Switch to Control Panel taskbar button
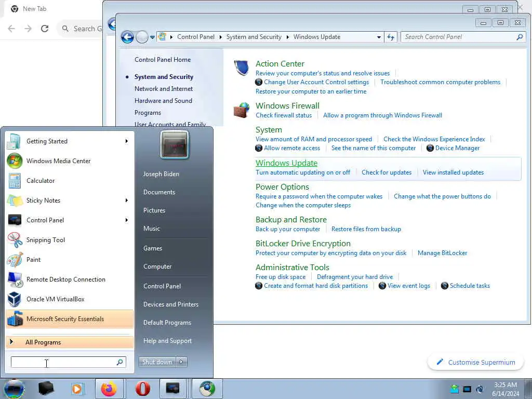 tap(173, 389)
